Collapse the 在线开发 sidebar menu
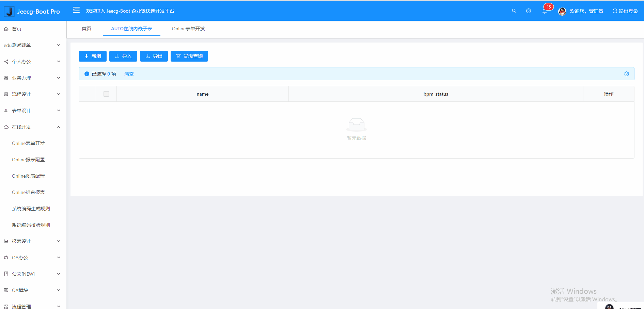This screenshot has height=309, width=644. pos(32,127)
